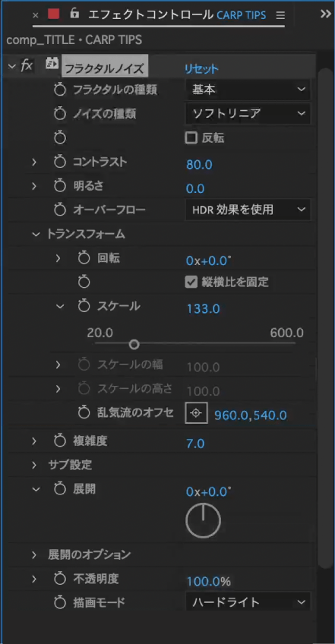
Task: Open the フラクタルの種類 dropdown
Action: click(x=248, y=90)
